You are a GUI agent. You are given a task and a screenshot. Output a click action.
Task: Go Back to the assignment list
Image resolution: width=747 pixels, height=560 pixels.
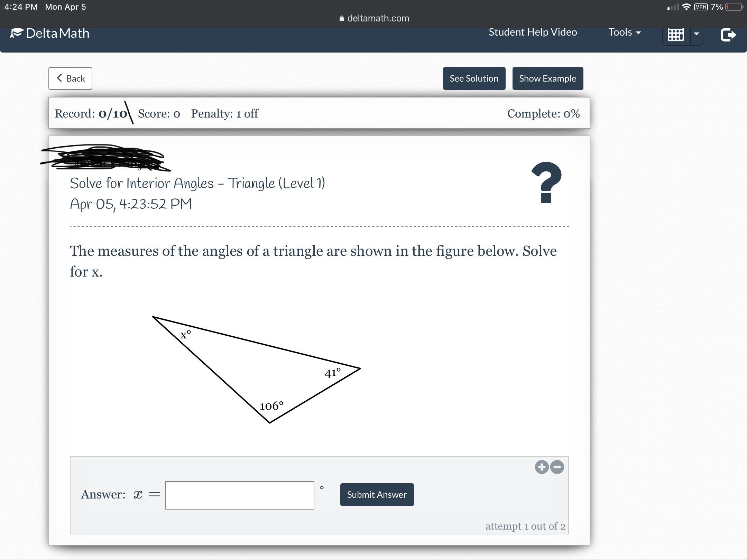click(x=70, y=78)
